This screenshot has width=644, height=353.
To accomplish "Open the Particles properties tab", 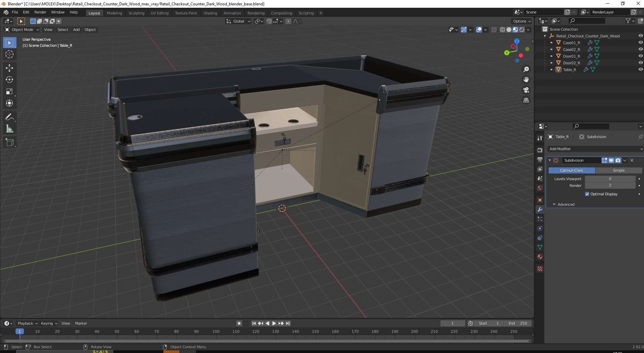I will [x=540, y=219].
